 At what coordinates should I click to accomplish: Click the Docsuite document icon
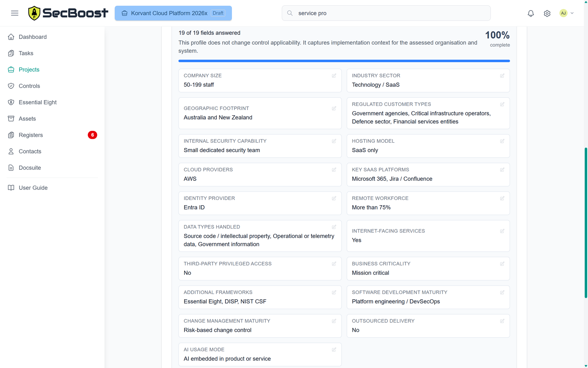[x=11, y=168]
